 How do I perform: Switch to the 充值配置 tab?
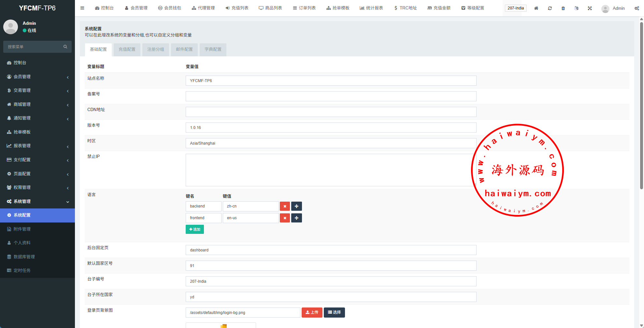pyautogui.click(x=127, y=50)
